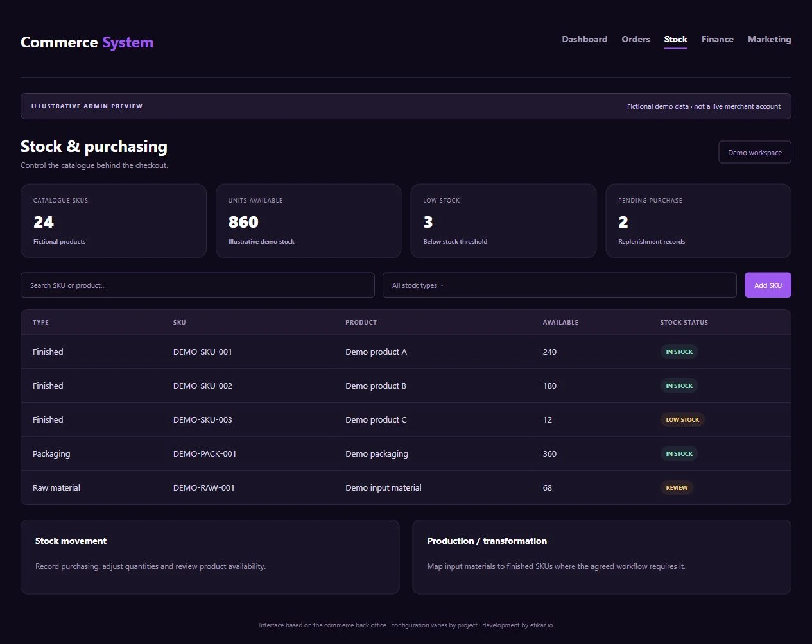
Task: Open the Units Available card
Action: point(308,221)
